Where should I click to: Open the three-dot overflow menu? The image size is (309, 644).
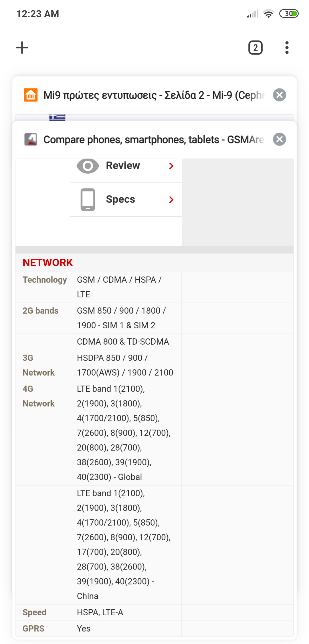287,48
